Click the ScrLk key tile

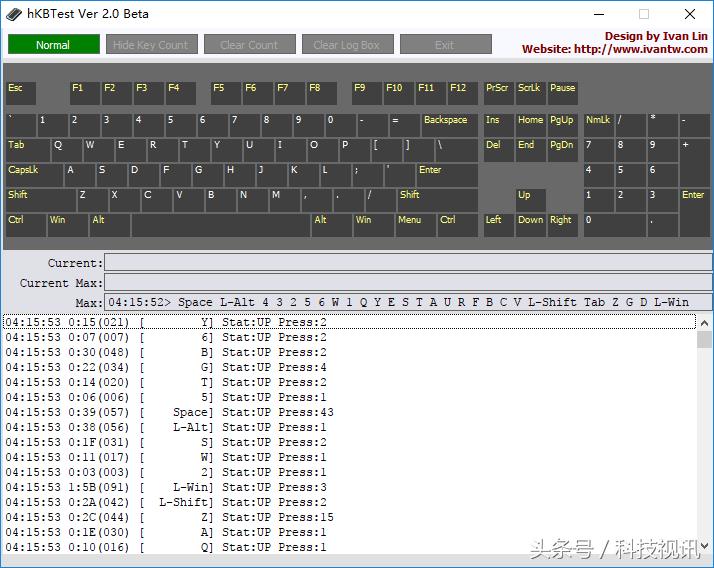530,93
